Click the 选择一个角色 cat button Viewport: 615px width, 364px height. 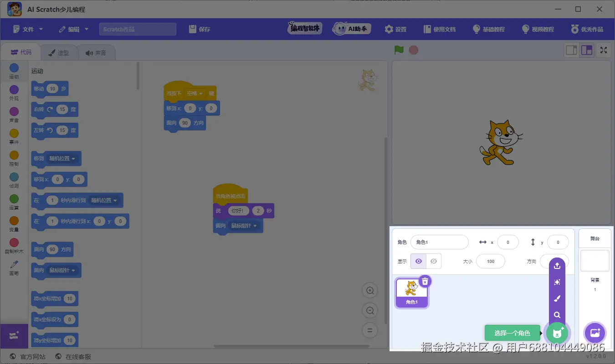tap(557, 333)
